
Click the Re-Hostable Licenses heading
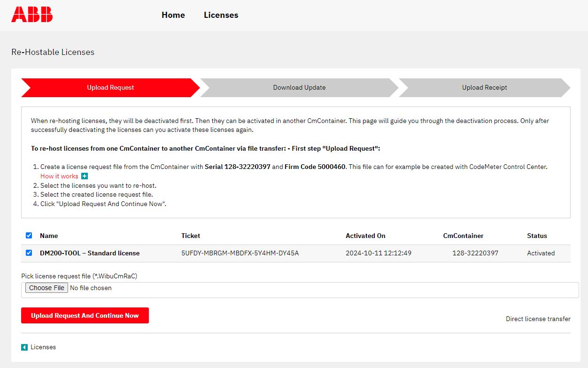(x=53, y=52)
